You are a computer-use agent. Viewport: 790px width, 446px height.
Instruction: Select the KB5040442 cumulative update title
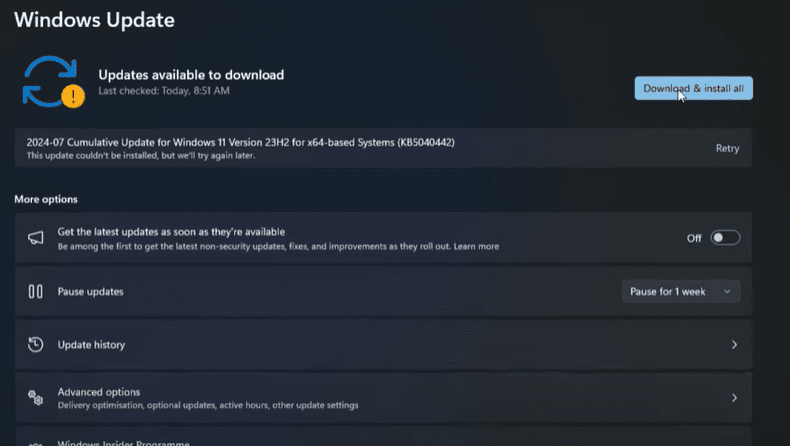click(240, 142)
